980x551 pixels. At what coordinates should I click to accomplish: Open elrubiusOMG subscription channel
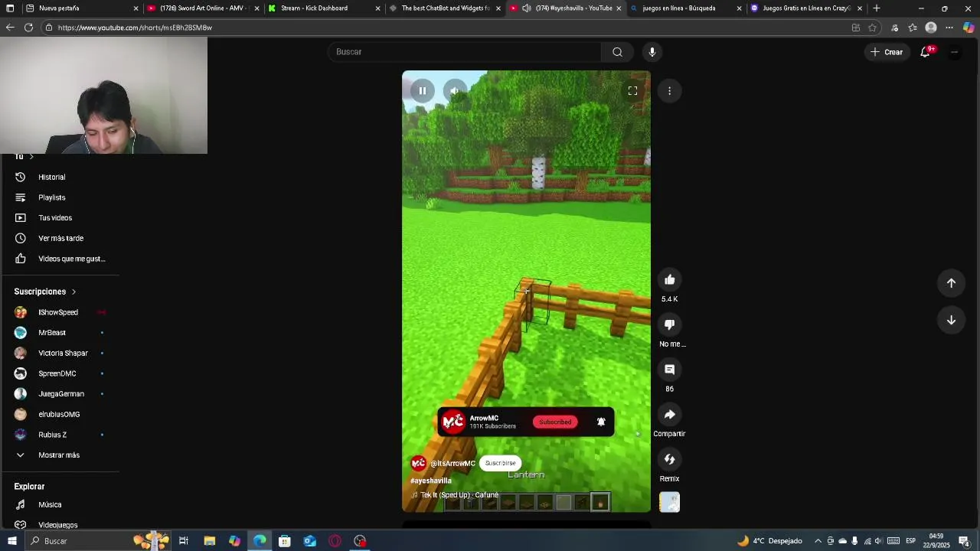[x=60, y=414]
